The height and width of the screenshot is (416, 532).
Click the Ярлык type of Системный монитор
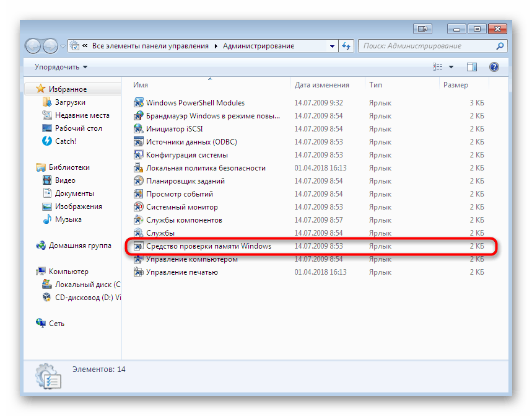(x=380, y=207)
